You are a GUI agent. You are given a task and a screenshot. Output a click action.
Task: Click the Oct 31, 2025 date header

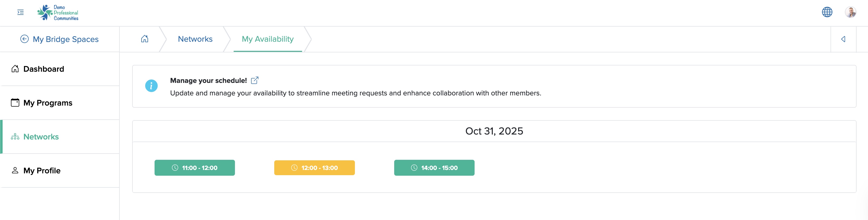pyautogui.click(x=494, y=131)
